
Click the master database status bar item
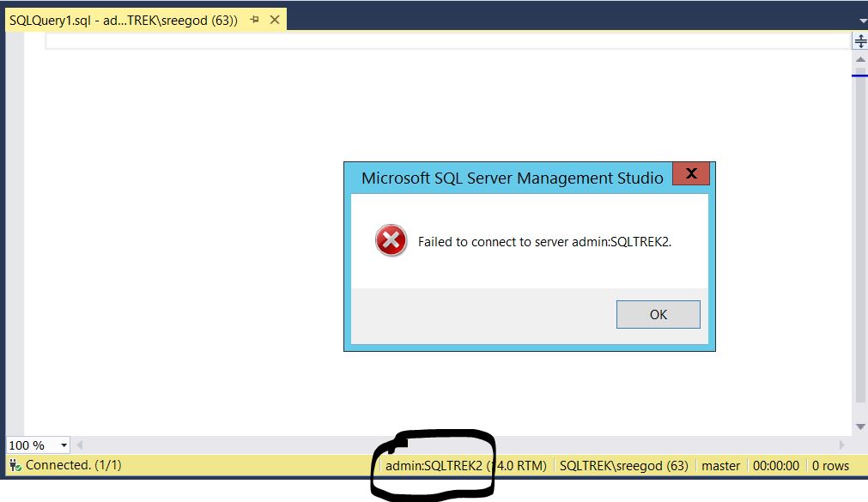point(720,465)
